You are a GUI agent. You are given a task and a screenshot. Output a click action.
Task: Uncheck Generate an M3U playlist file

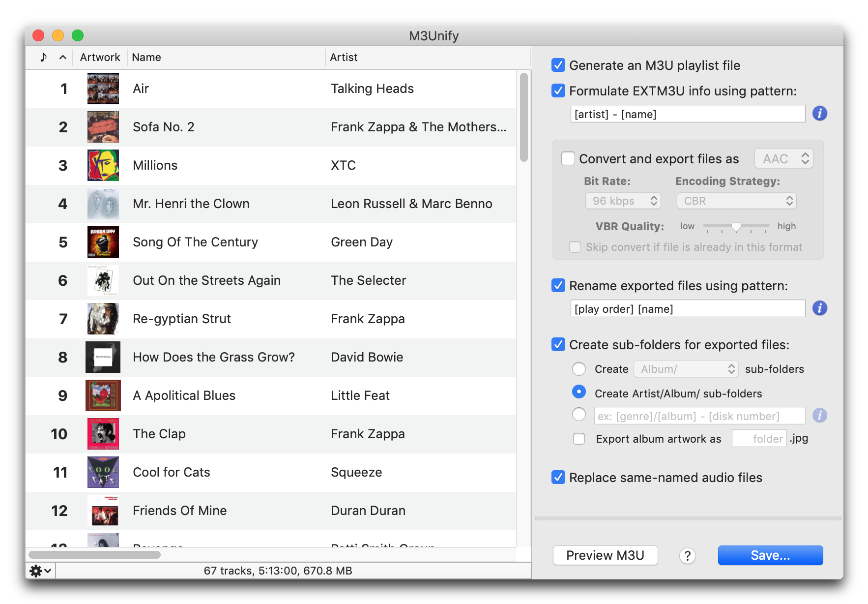tap(558, 65)
